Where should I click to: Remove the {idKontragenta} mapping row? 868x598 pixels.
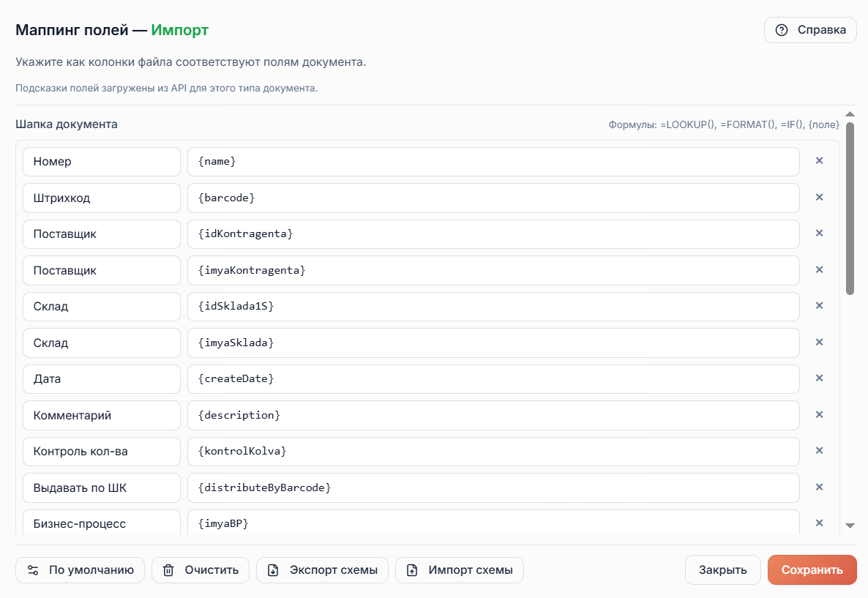(x=819, y=233)
